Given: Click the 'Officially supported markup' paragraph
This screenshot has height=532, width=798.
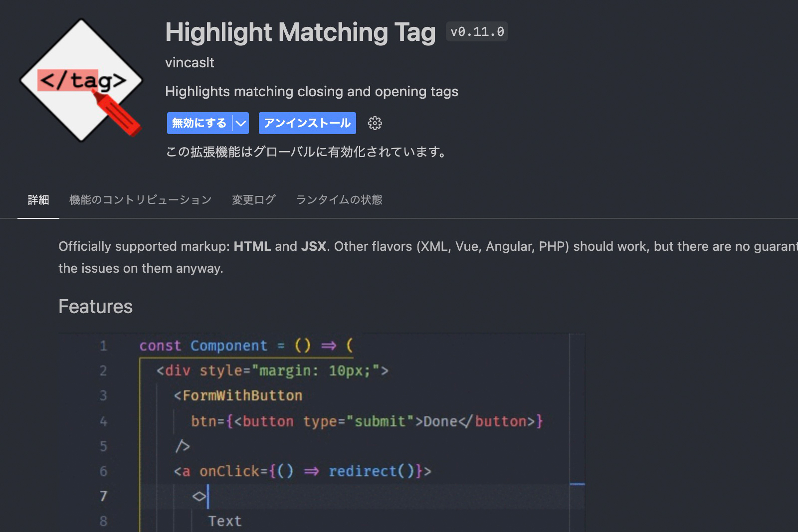Looking at the screenshot, I should [x=428, y=257].
